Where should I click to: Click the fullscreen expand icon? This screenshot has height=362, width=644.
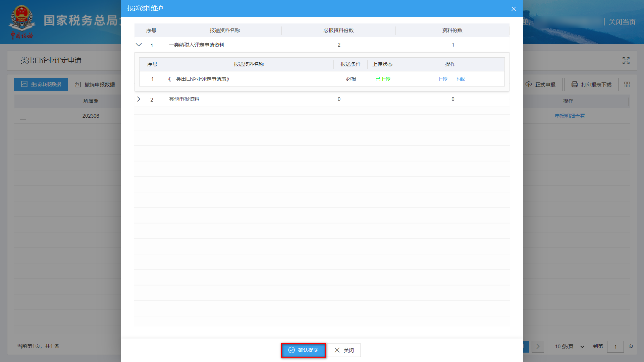[x=626, y=61]
